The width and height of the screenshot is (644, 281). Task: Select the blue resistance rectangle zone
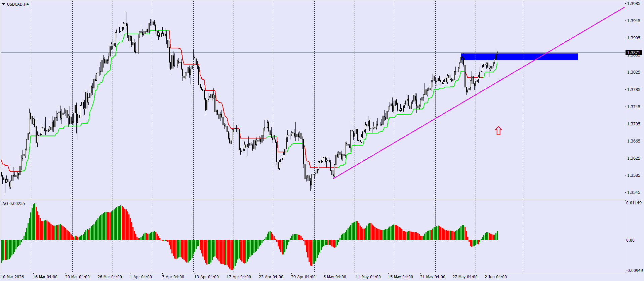(x=519, y=57)
